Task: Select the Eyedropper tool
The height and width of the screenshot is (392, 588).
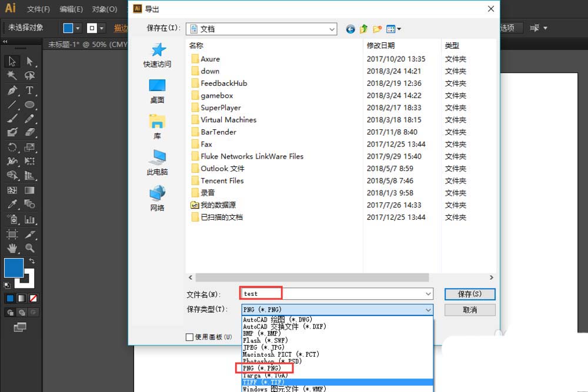Action: (12, 205)
